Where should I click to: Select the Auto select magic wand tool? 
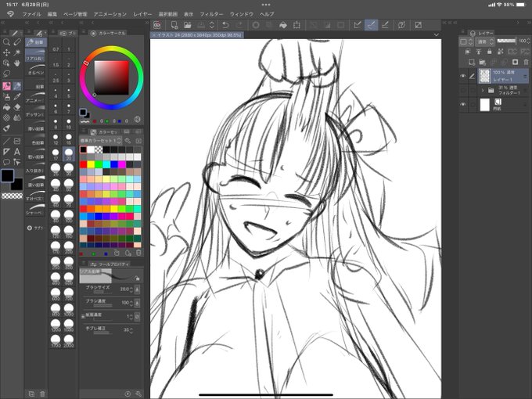point(17,52)
